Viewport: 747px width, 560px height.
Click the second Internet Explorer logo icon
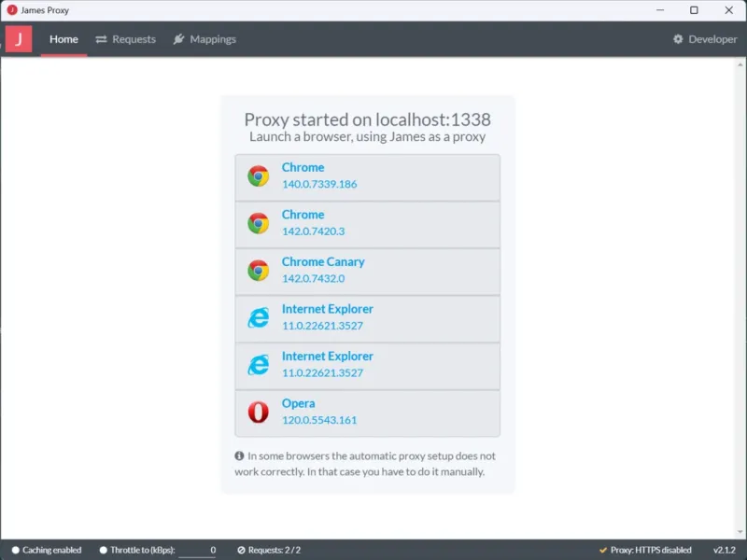point(259,365)
